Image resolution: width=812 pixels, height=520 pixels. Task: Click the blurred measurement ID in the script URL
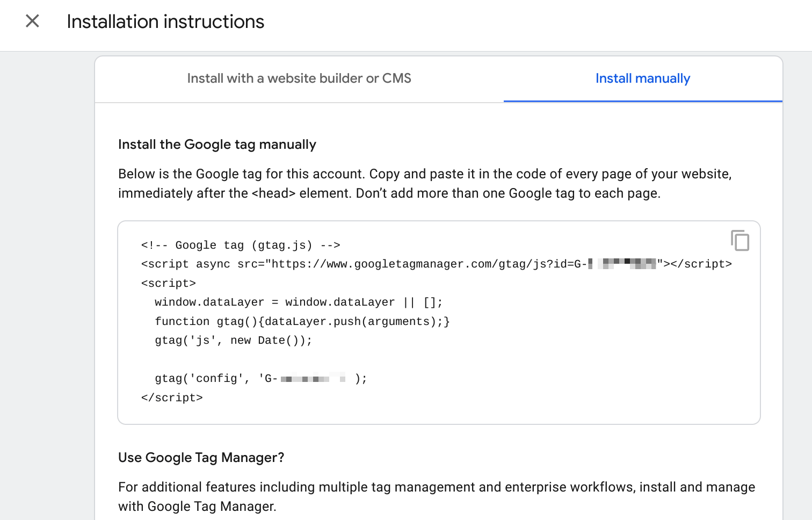[x=623, y=264]
